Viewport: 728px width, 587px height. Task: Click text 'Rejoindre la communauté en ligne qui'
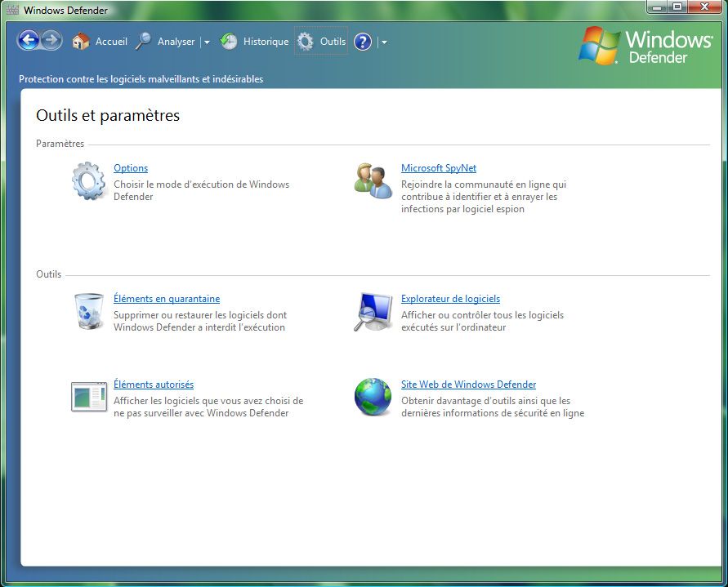tap(484, 185)
